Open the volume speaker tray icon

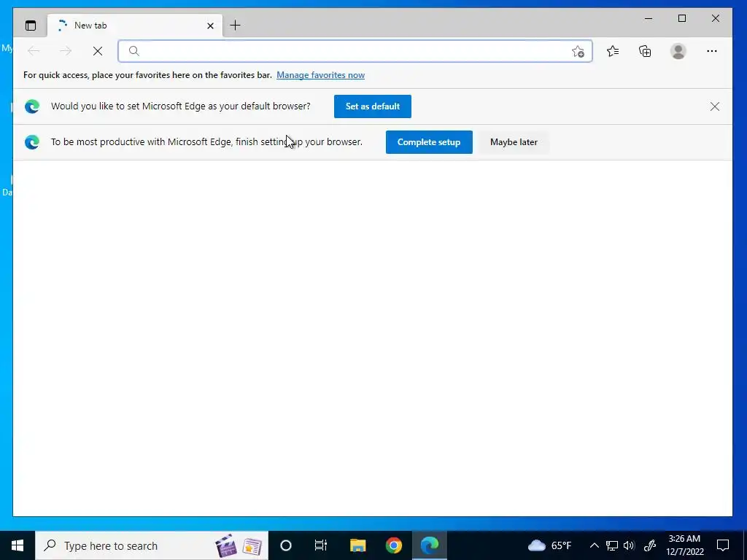pos(629,545)
